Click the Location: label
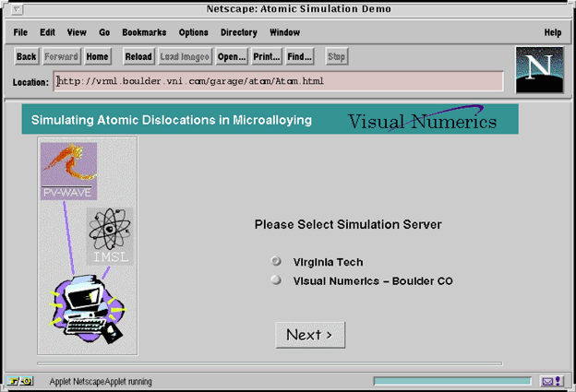Screen dimensions: 576x392 click(30, 82)
